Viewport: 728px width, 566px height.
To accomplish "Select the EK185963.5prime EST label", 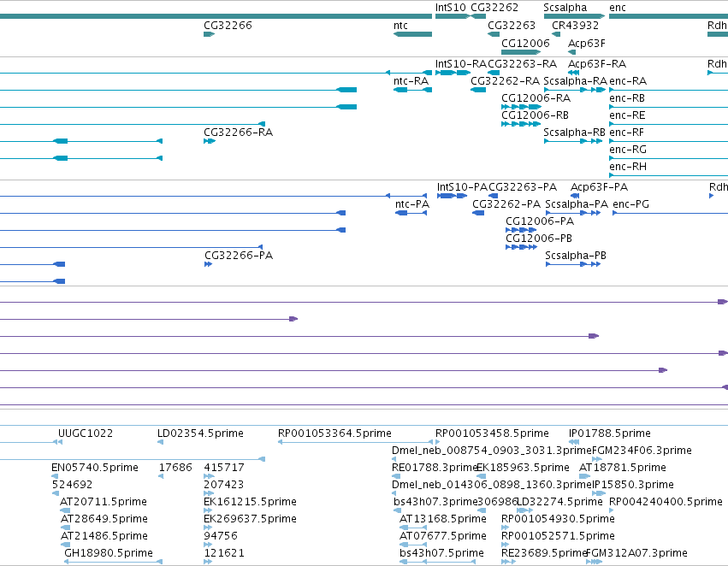I will [x=524, y=468].
